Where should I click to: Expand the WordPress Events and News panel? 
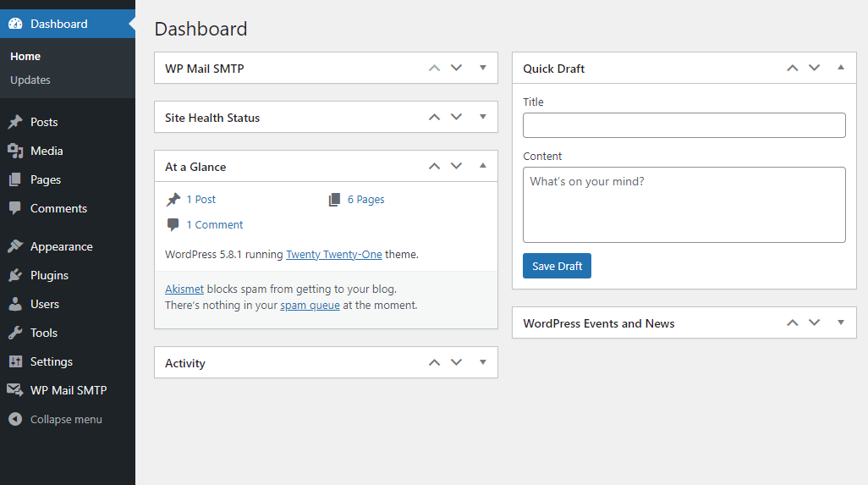pyautogui.click(x=841, y=322)
